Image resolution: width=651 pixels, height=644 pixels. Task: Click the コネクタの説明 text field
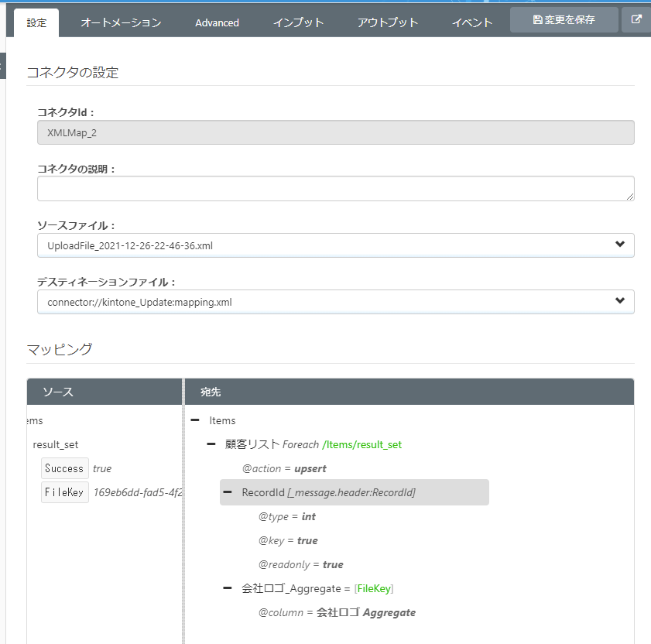point(335,188)
